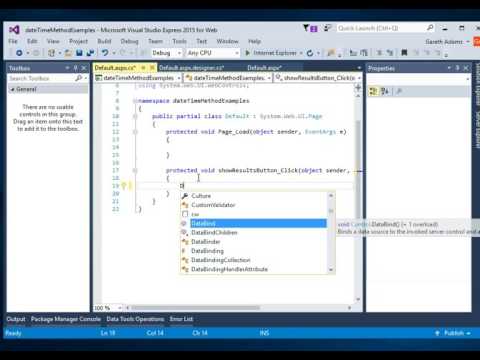Open the Debug menu
Screen dimensions: 480x360
(x=129, y=41)
